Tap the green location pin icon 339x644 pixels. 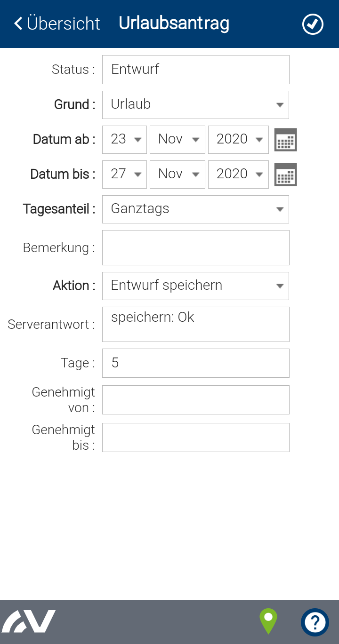coord(268,621)
